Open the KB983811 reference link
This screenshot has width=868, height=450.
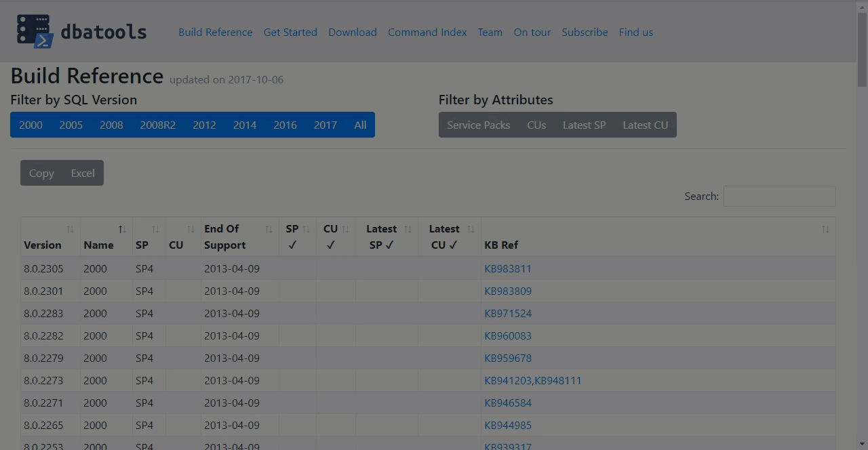[507, 268]
